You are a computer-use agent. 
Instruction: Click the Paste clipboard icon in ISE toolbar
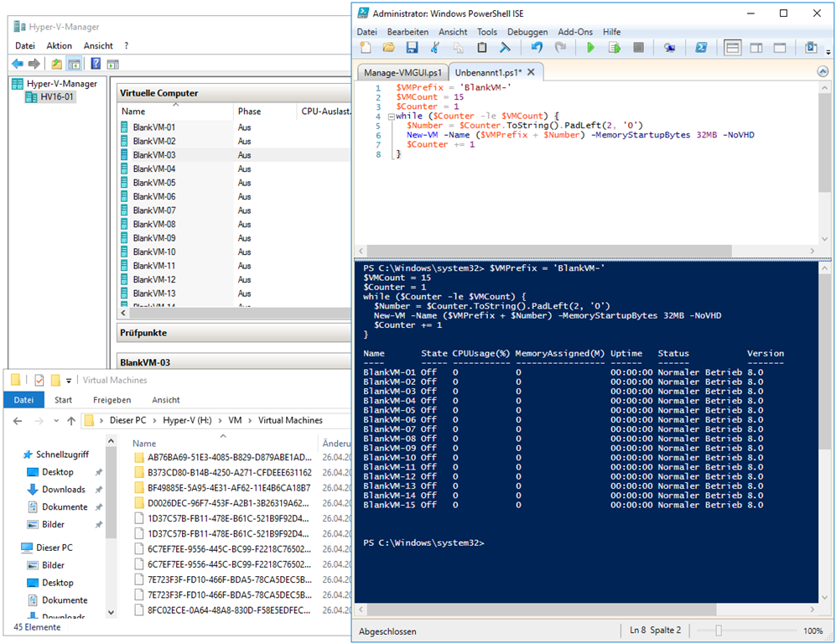pos(481,48)
